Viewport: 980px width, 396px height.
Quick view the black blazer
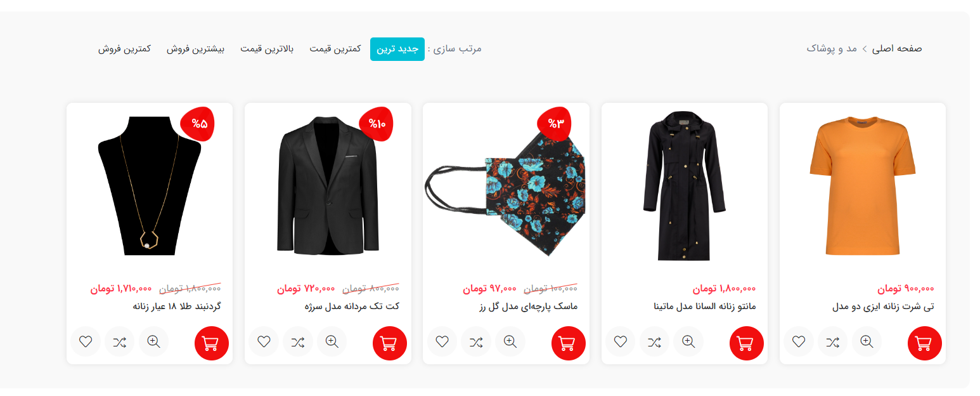tap(332, 342)
